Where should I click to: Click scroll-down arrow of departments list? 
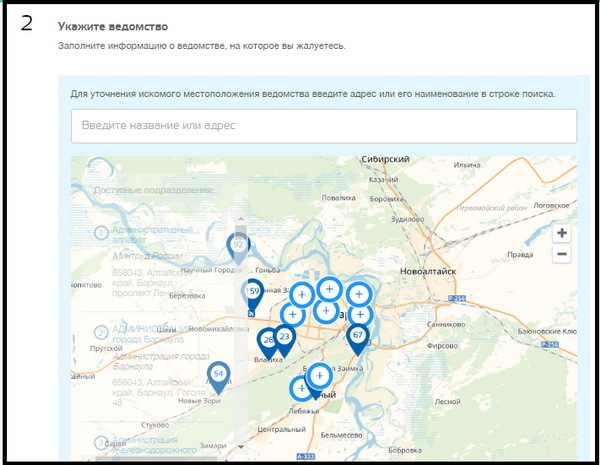click(241, 446)
